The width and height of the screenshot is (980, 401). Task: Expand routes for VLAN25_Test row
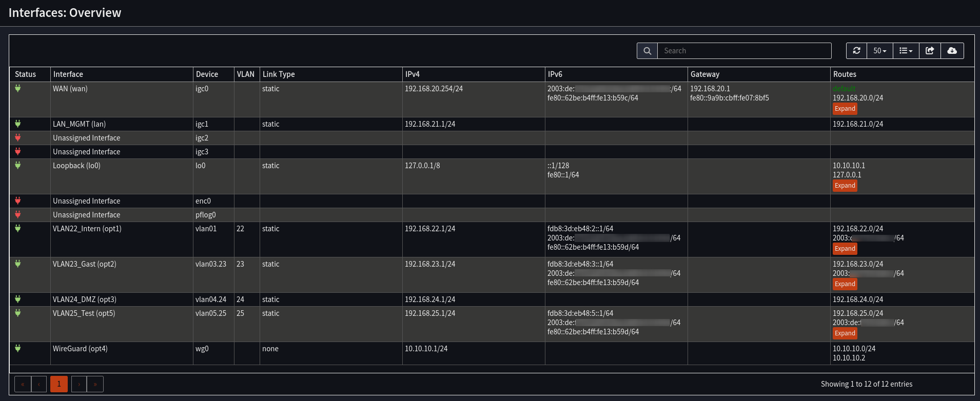845,333
